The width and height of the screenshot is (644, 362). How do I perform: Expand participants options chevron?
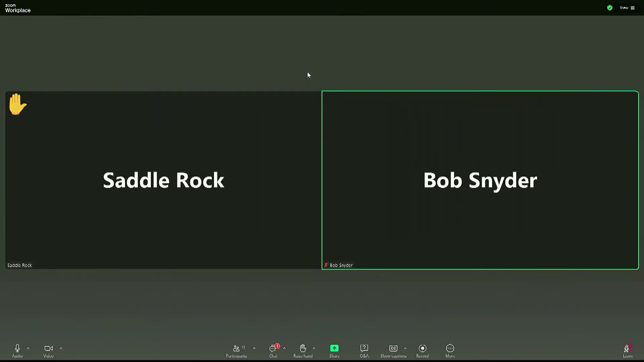[254, 348]
